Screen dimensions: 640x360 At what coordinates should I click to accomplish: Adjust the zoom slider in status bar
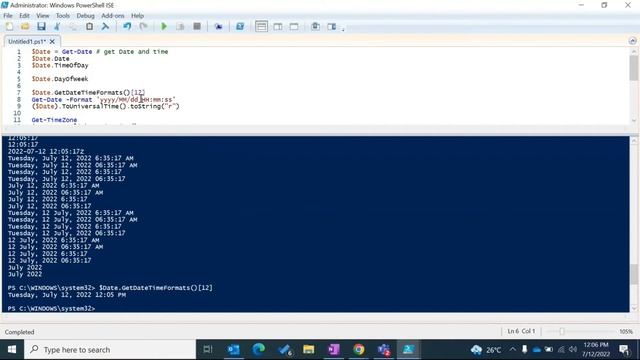562,331
